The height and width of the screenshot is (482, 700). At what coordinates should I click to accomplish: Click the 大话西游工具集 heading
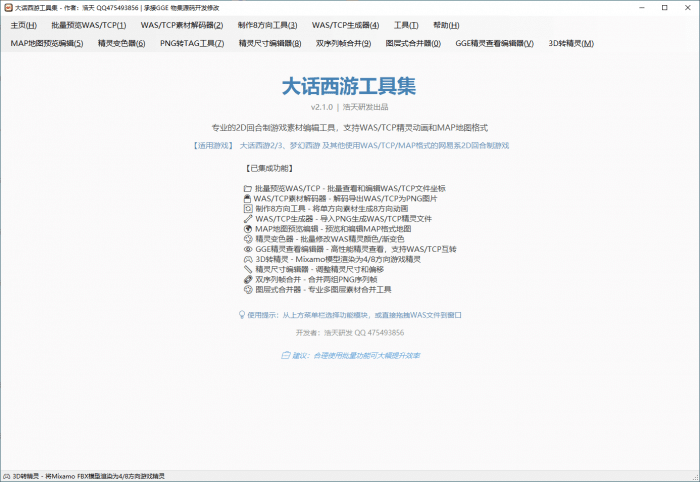[x=349, y=86]
